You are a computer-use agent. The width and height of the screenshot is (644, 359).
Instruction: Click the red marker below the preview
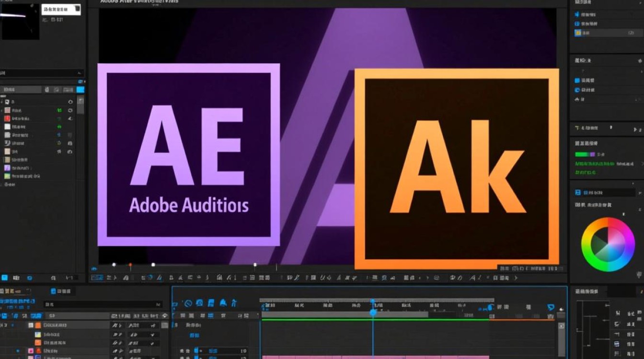130,265
